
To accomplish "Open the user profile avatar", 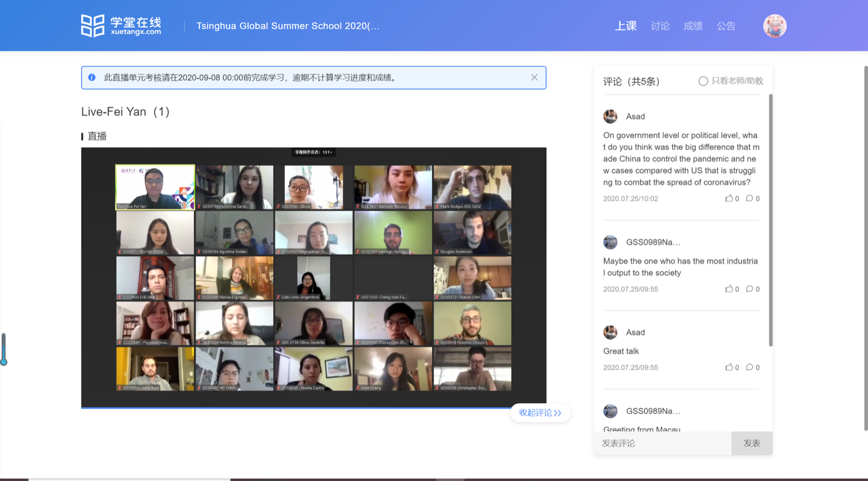I will pos(774,26).
